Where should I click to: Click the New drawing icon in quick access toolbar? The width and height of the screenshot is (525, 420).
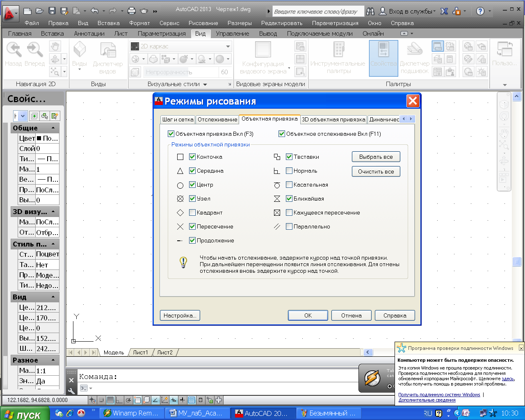[27, 11]
